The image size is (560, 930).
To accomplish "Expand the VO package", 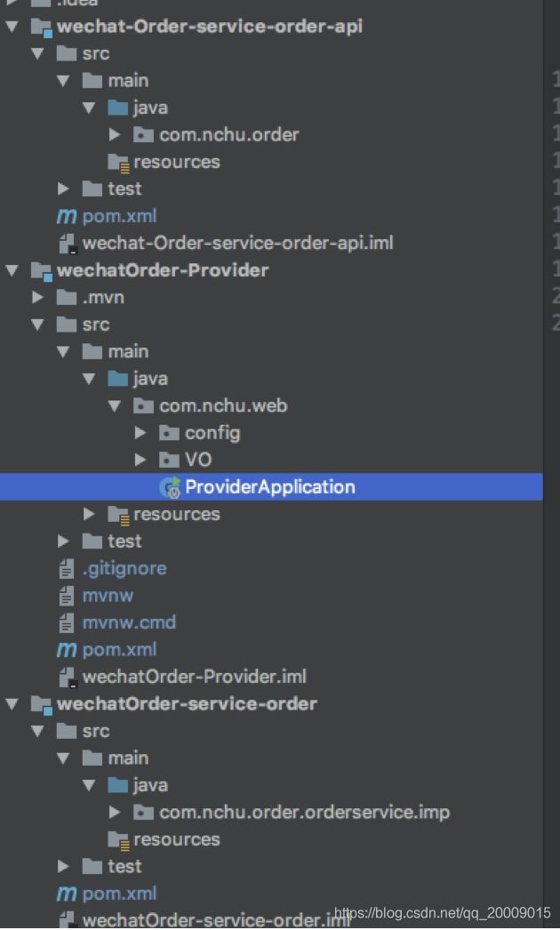I will pyautogui.click(x=140, y=461).
